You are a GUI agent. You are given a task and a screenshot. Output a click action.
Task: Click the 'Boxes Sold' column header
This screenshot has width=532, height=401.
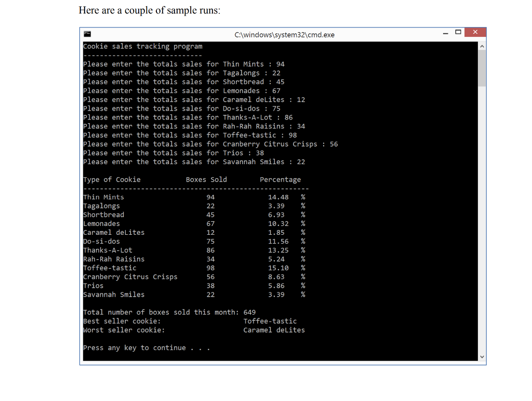point(206,180)
